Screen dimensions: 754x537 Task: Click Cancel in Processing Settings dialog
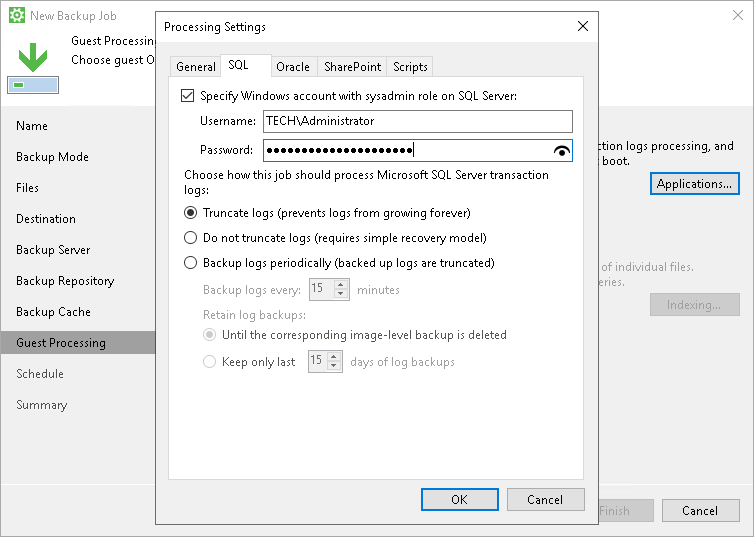click(x=545, y=500)
